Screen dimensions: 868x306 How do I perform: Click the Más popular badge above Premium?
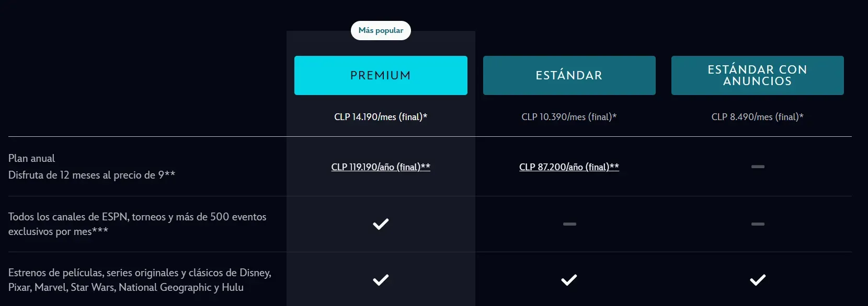[381, 30]
